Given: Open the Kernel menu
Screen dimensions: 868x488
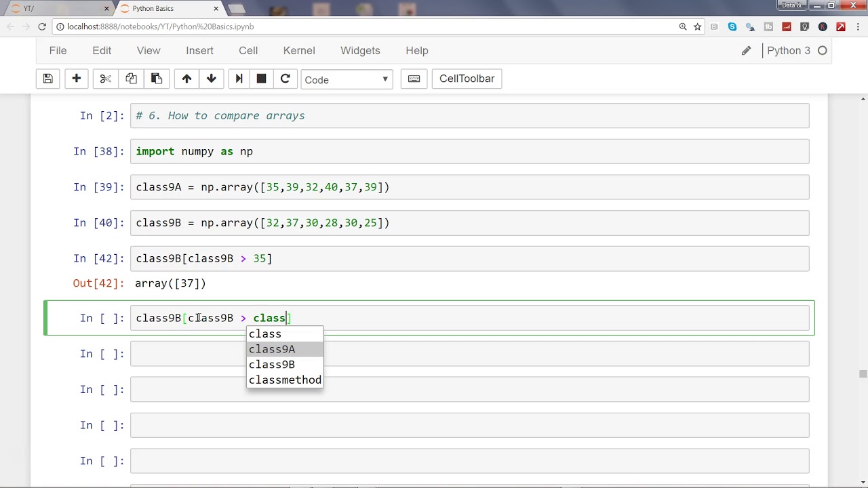Looking at the screenshot, I should pos(299,50).
